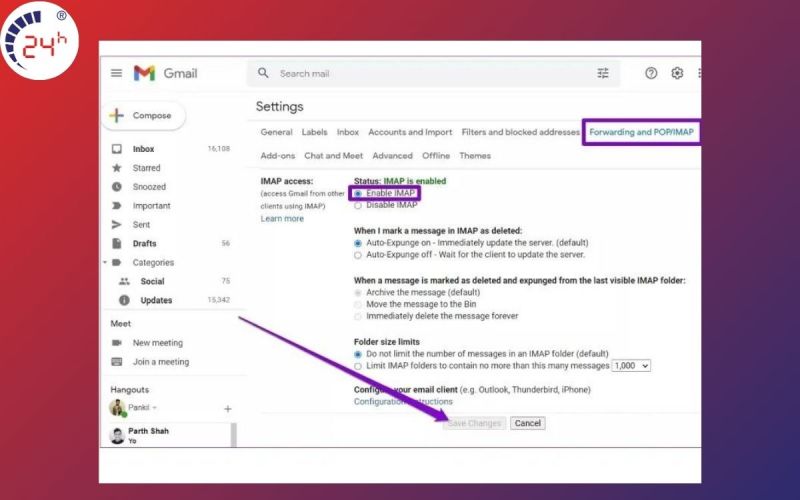
Task: Open Pankil status dropdown arrow
Action: 155,408
